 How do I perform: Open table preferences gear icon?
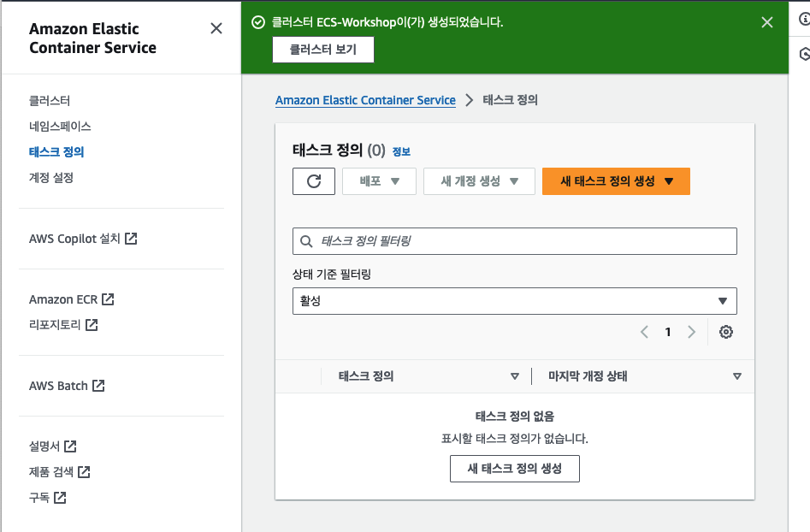pos(726,332)
